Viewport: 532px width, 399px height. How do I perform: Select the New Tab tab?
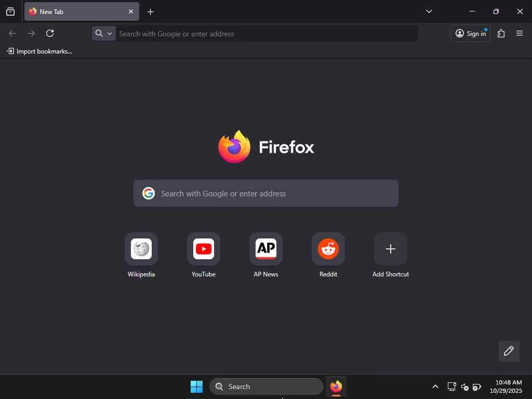click(82, 11)
